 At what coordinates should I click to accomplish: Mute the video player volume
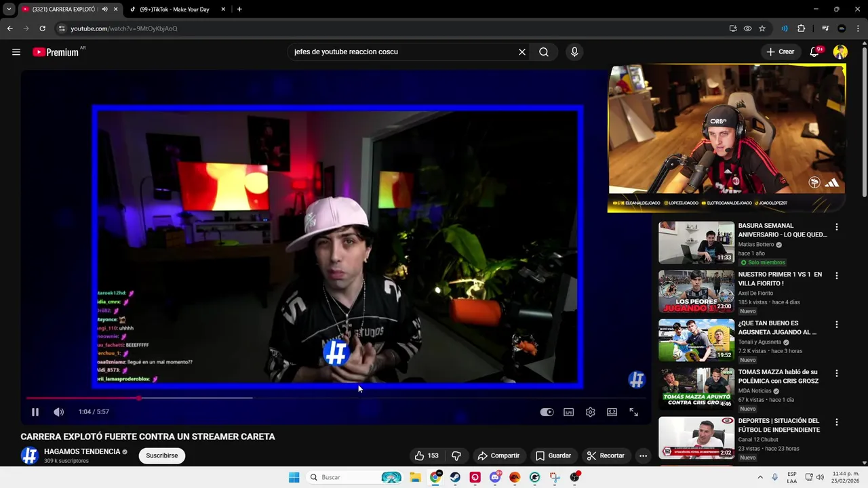click(59, 412)
